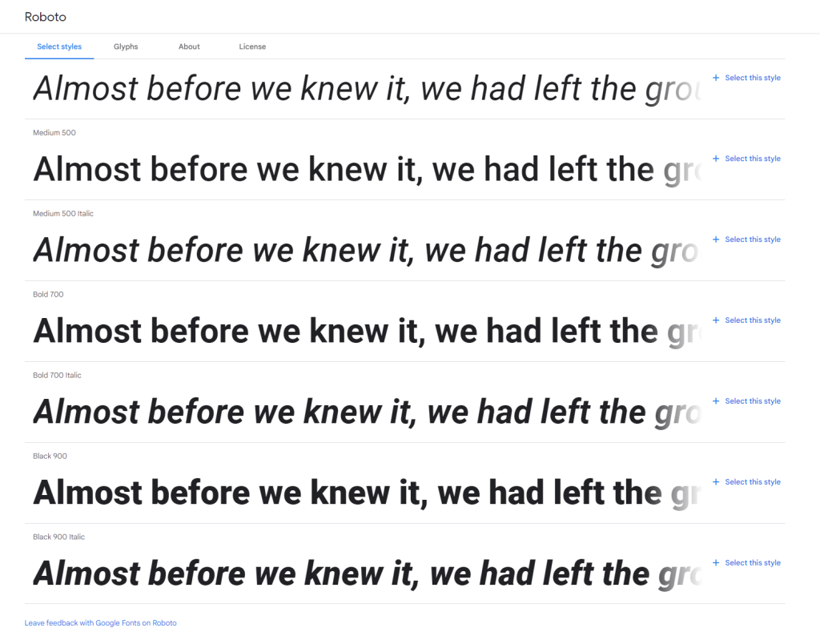Click the plus icon for Medium 500 Italic
The width and height of the screenshot is (820, 644).
(716, 239)
